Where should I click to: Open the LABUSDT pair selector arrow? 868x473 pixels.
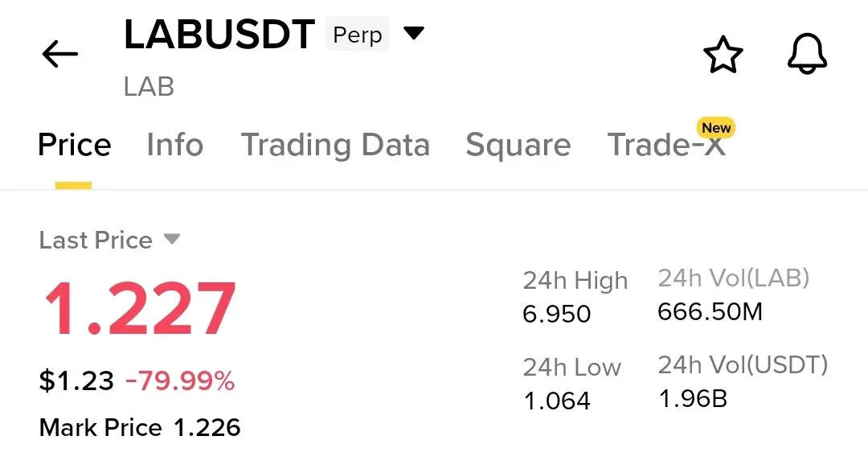pos(414,33)
